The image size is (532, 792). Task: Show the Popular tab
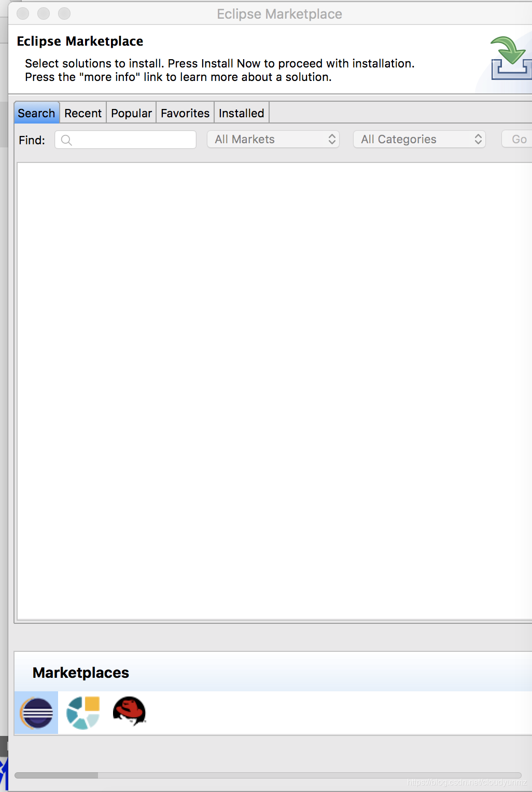point(131,113)
